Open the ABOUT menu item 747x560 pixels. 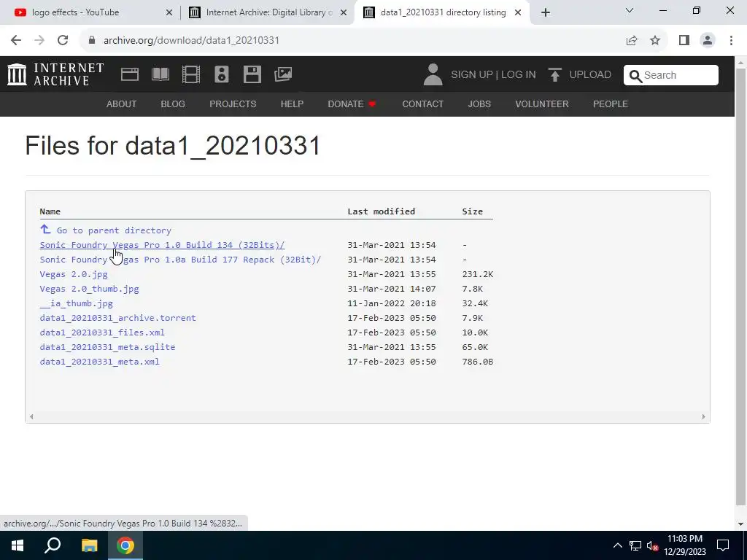click(122, 104)
